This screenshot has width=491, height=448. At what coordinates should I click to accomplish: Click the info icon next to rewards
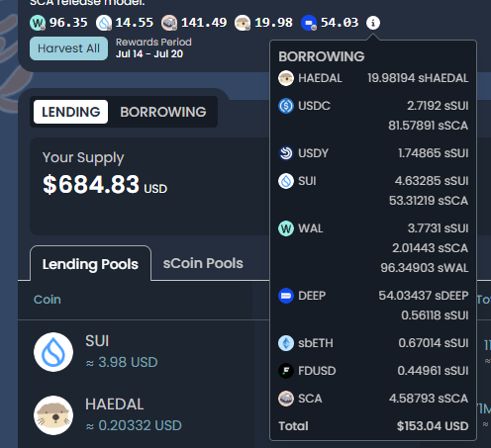pos(373,23)
